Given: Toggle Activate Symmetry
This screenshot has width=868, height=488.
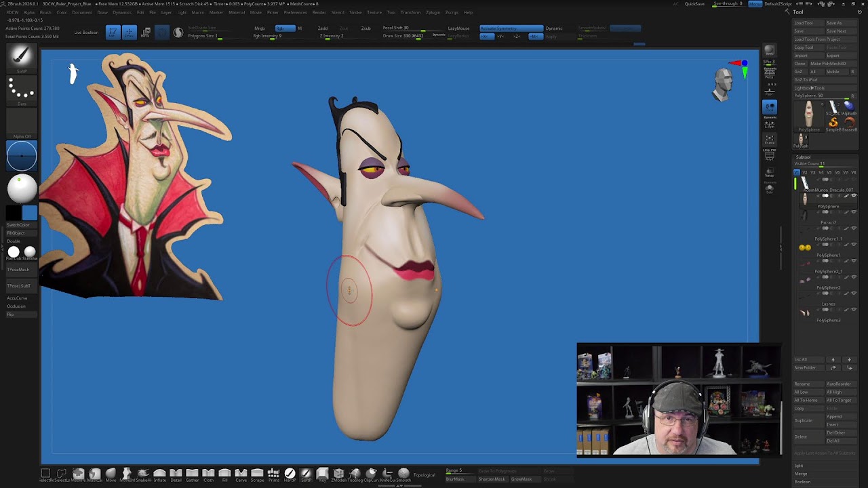Looking at the screenshot, I should tap(511, 28).
